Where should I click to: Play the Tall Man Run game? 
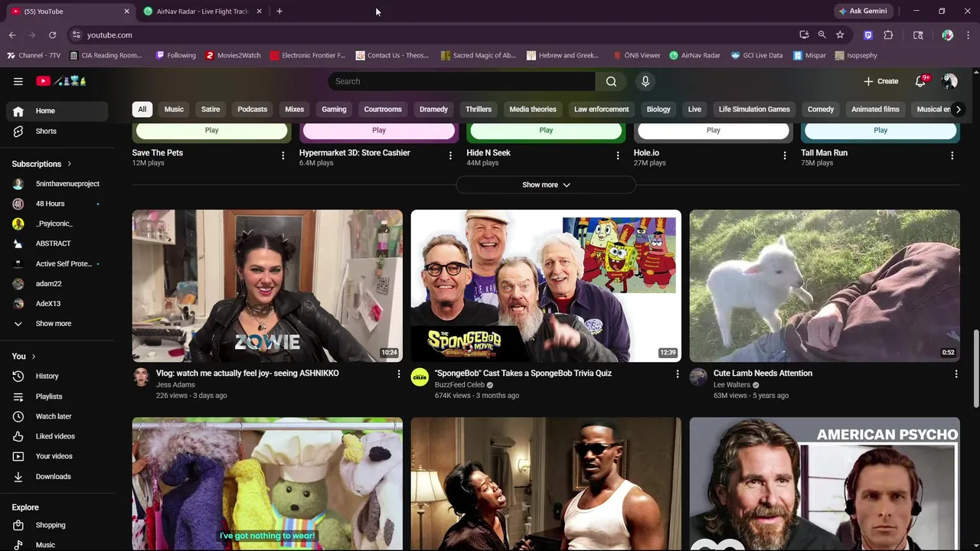[880, 131]
